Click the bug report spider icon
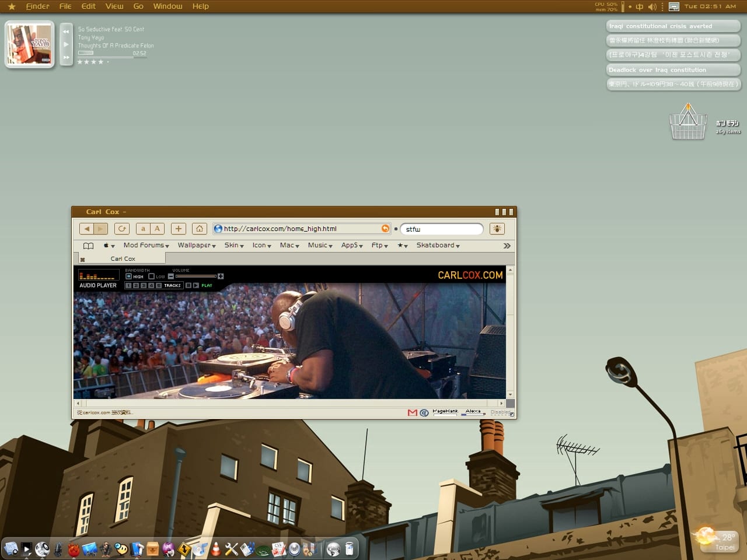Viewport: 747px width, 560px height. click(x=497, y=229)
